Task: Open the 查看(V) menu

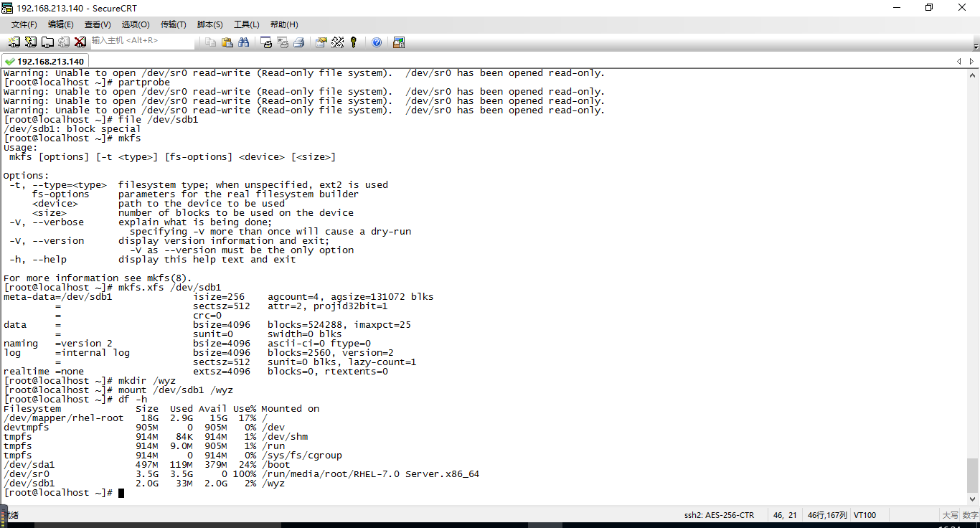Action: 98,24
